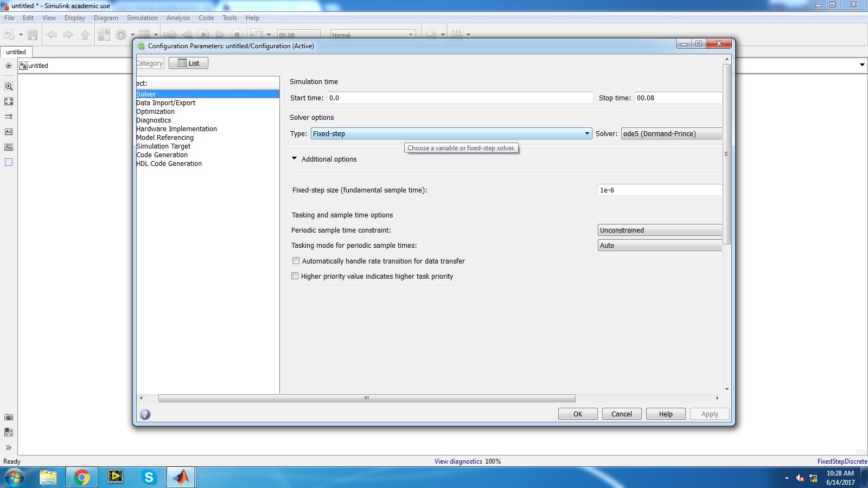This screenshot has height=488, width=868.
Task: Click the horizontal scrollbar thumb in dialog
Action: point(367,398)
